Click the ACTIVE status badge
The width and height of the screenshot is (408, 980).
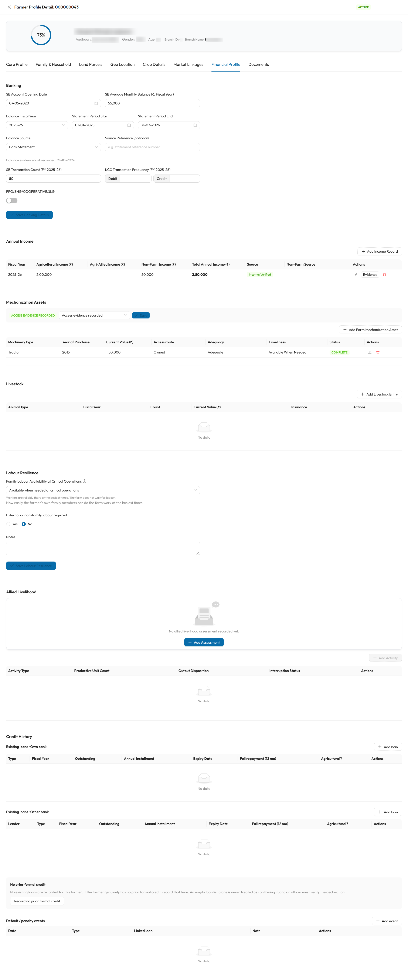(363, 7)
